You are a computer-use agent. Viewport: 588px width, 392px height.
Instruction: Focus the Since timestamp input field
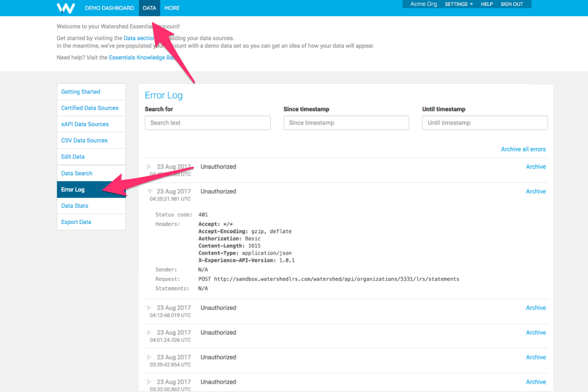tap(346, 123)
